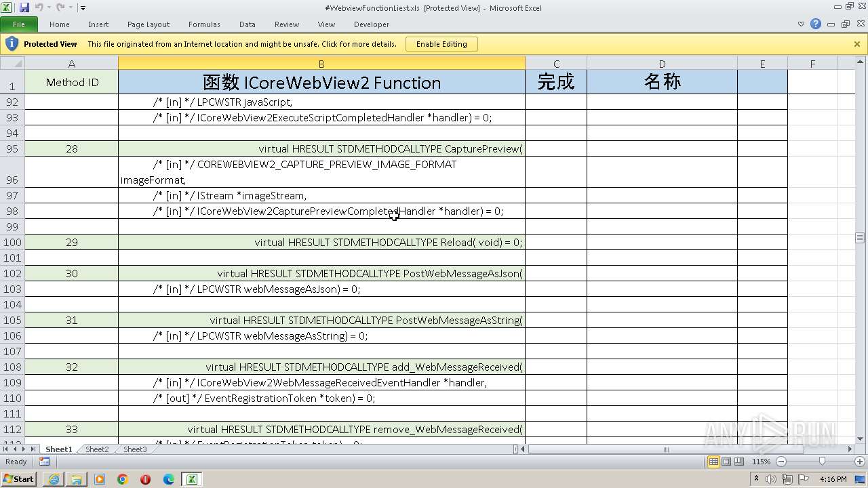The image size is (868, 488).
Task: Click the next-sheet navigation arrow
Action: tap(24, 449)
